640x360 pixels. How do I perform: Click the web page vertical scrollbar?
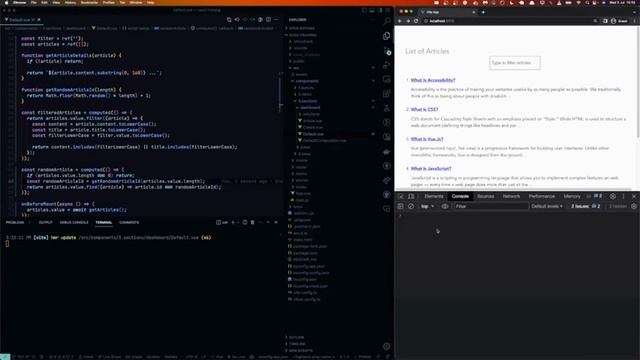coord(638,82)
